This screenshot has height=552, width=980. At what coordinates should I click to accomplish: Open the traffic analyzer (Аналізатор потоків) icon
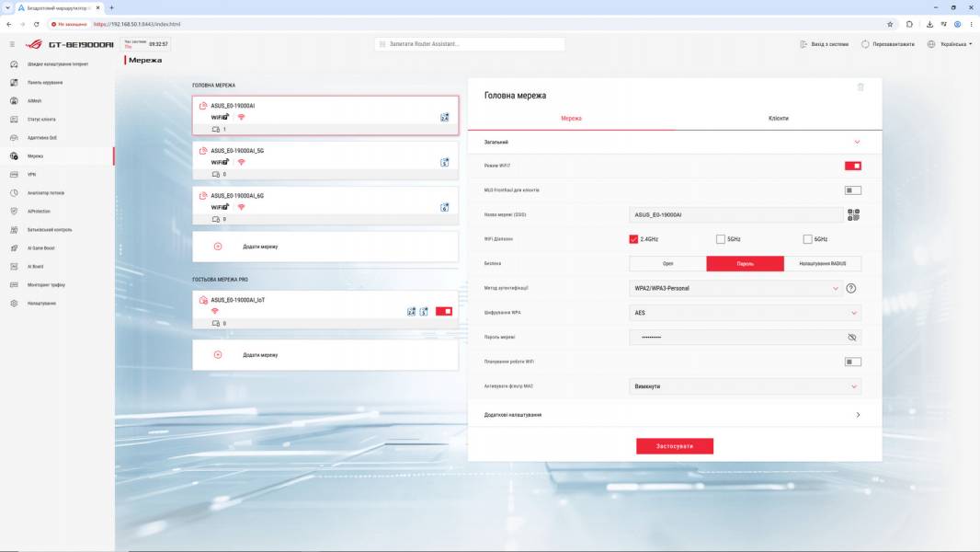(14, 192)
